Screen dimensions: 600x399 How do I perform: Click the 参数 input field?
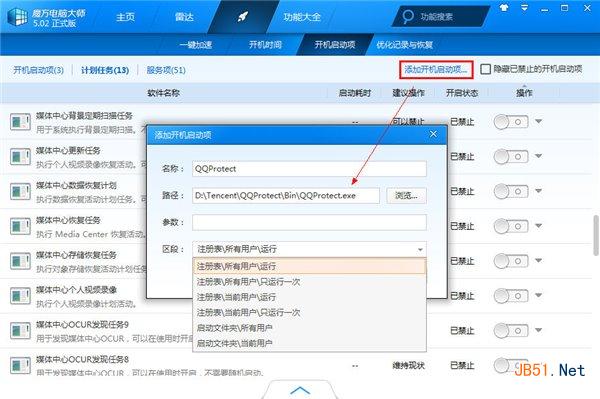pos(309,222)
